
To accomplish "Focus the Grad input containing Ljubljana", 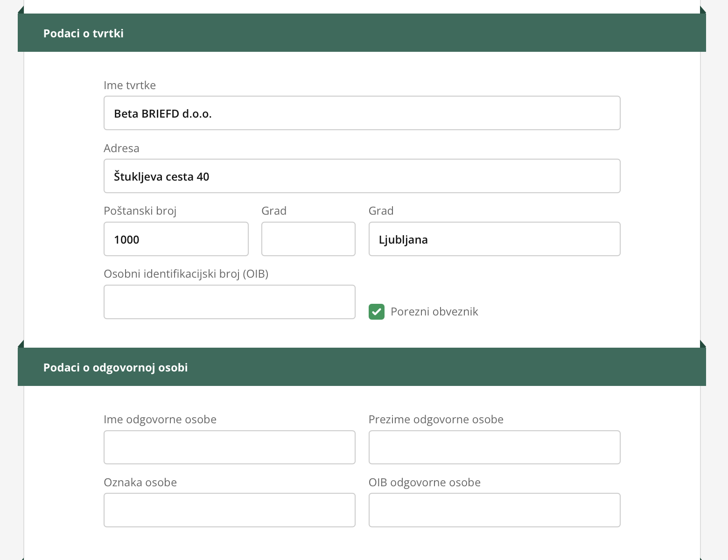I will [494, 239].
